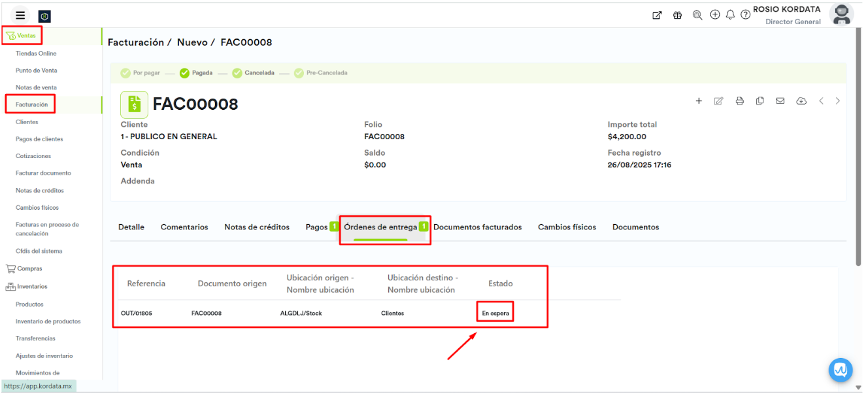The width and height of the screenshot is (868, 396).
Task: Expand the Inventarios sidebar section
Action: (32, 286)
